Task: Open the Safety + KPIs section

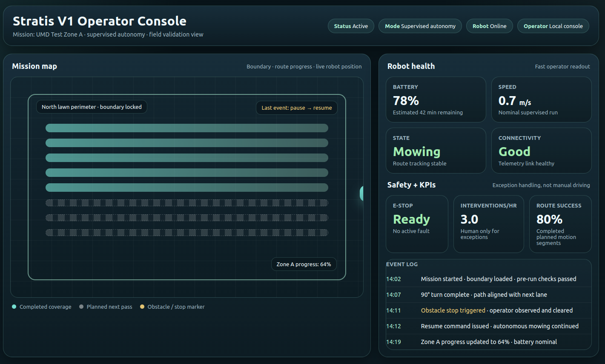Action: 411,185
